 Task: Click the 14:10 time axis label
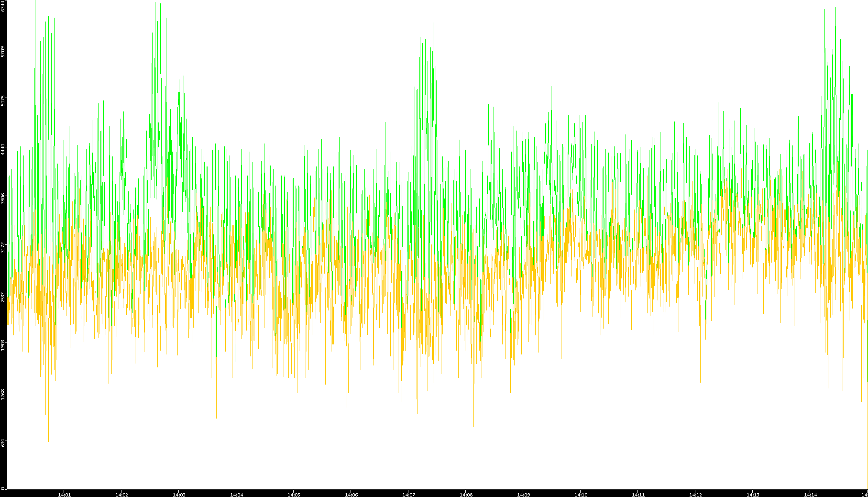(x=581, y=495)
